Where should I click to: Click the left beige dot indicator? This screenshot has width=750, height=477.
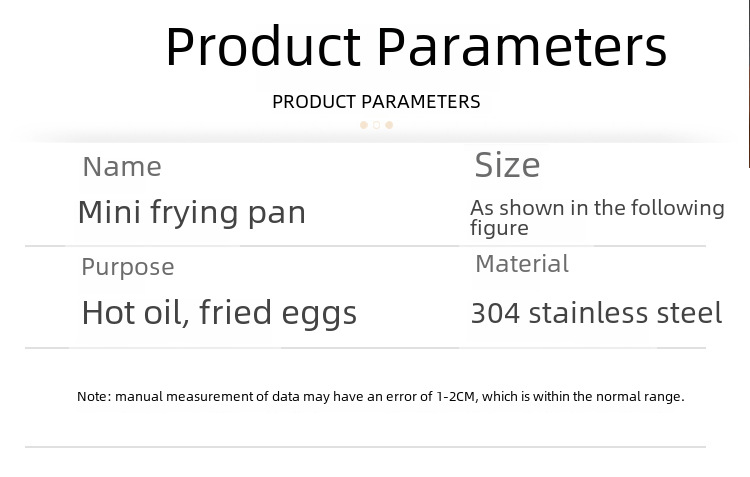pos(363,125)
